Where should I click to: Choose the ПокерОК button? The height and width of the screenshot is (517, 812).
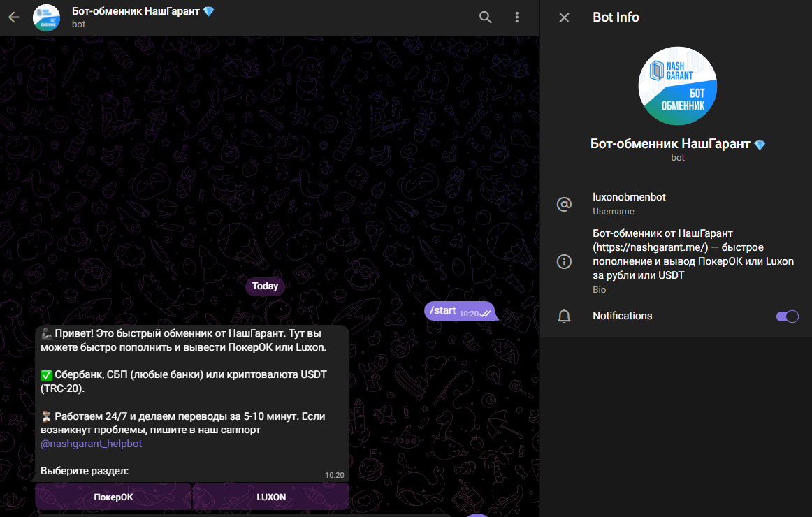coord(113,497)
